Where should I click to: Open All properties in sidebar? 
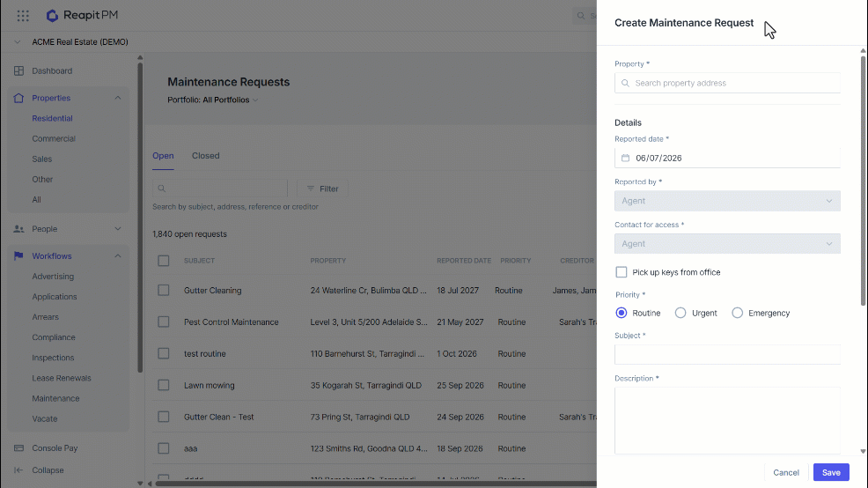coord(37,200)
